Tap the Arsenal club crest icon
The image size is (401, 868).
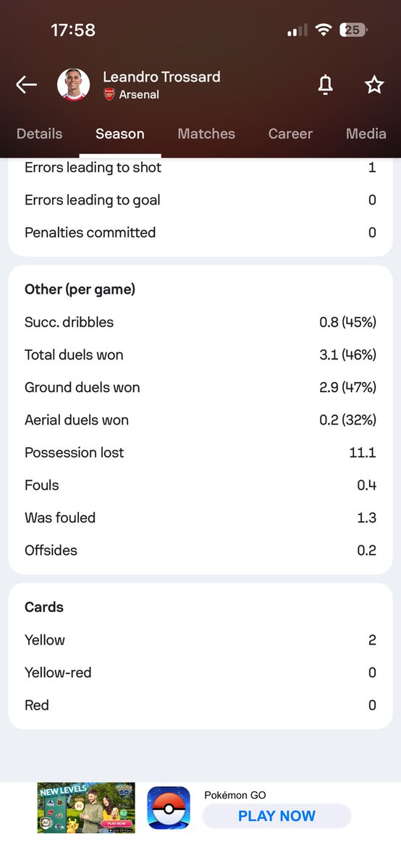[109, 95]
